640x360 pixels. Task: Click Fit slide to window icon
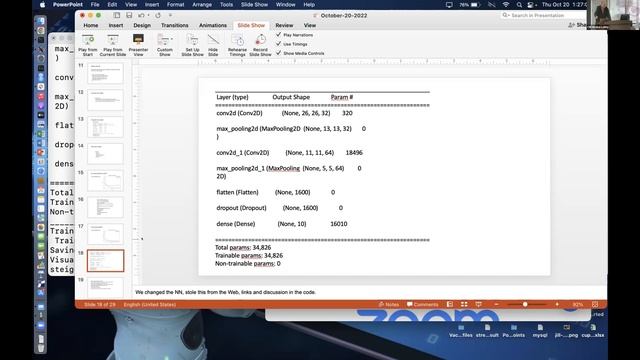coord(595,304)
